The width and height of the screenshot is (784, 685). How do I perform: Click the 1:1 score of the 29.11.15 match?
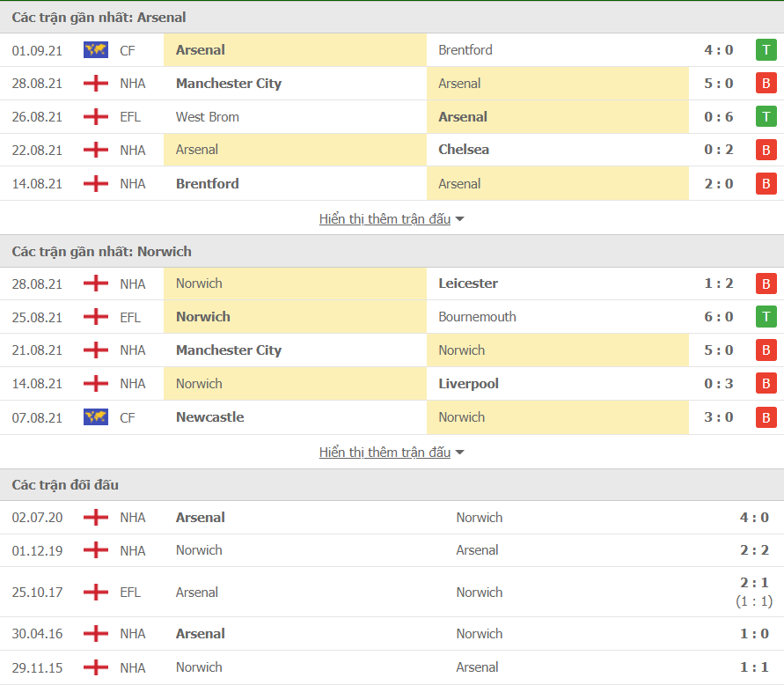(754, 667)
